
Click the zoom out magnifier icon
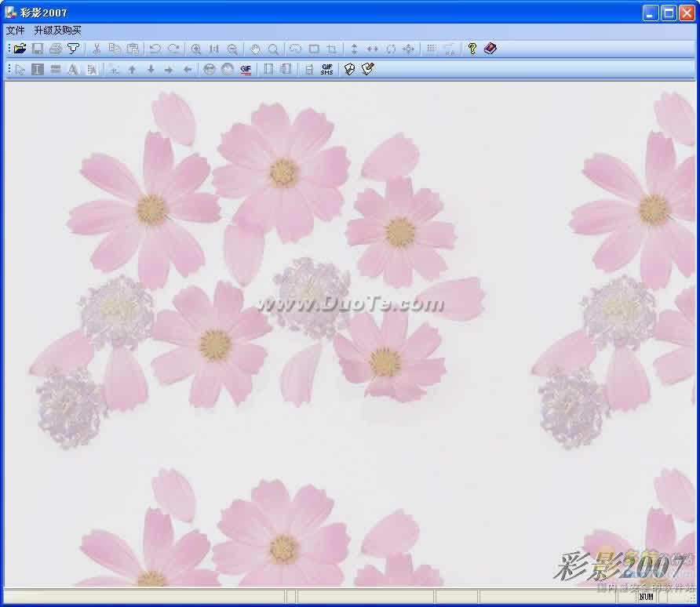[232, 49]
